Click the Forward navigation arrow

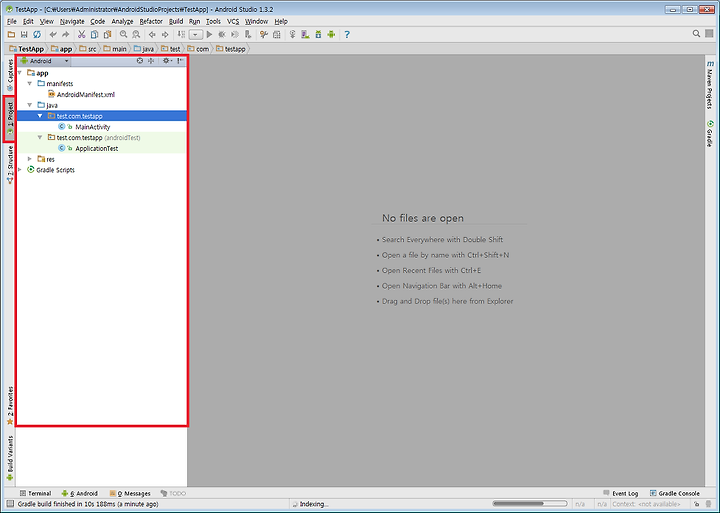click(165, 34)
